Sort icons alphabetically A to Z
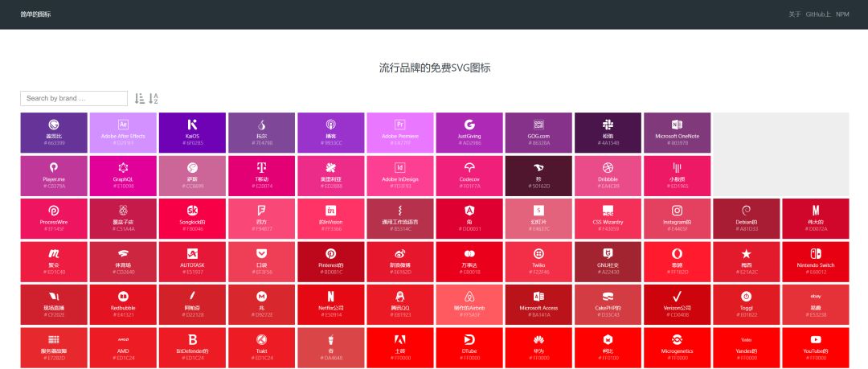 point(154,99)
